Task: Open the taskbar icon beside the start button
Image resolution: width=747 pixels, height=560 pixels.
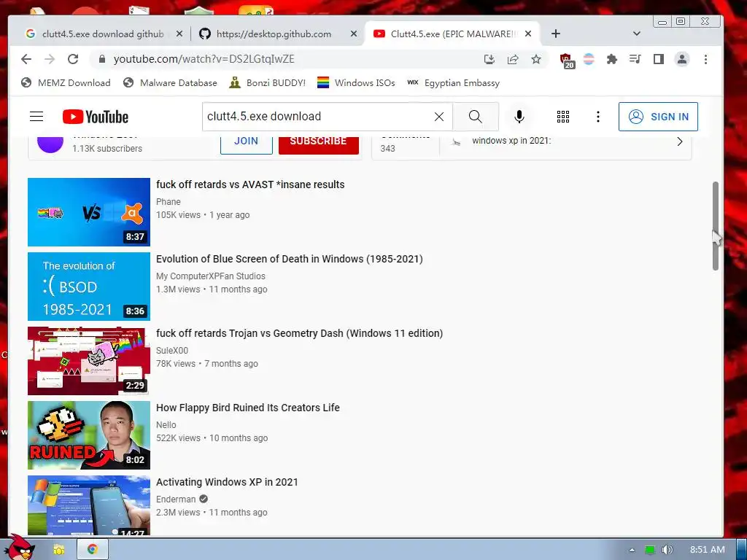Action: coord(58,550)
